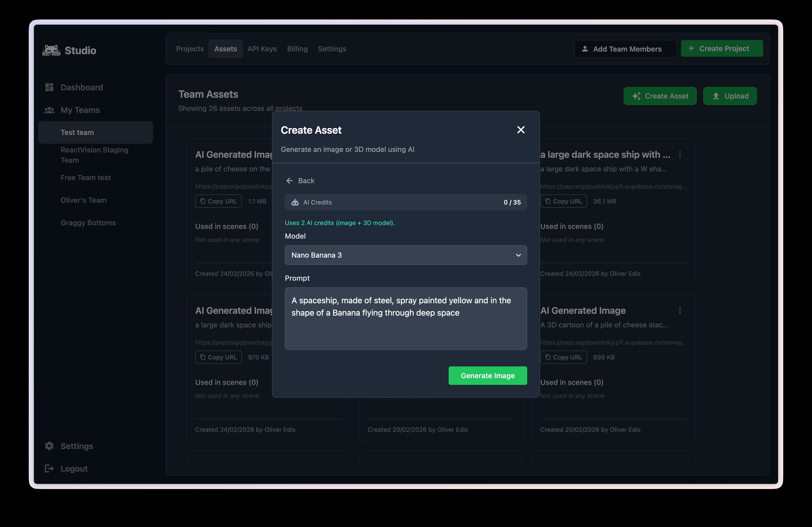
Task: Click into the Prompt text area
Action: coord(406,319)
